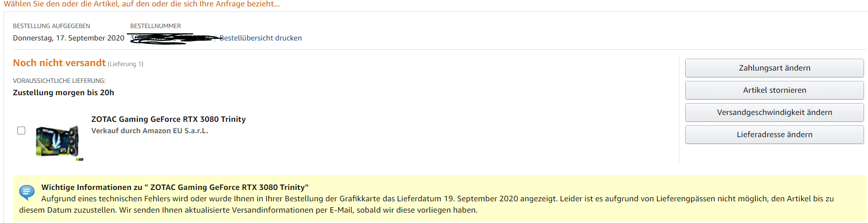Select 'Versandgeschwindigkeit ändern' button
The image size is (868, 223).
pyautogui.click(x=774, y=112)
